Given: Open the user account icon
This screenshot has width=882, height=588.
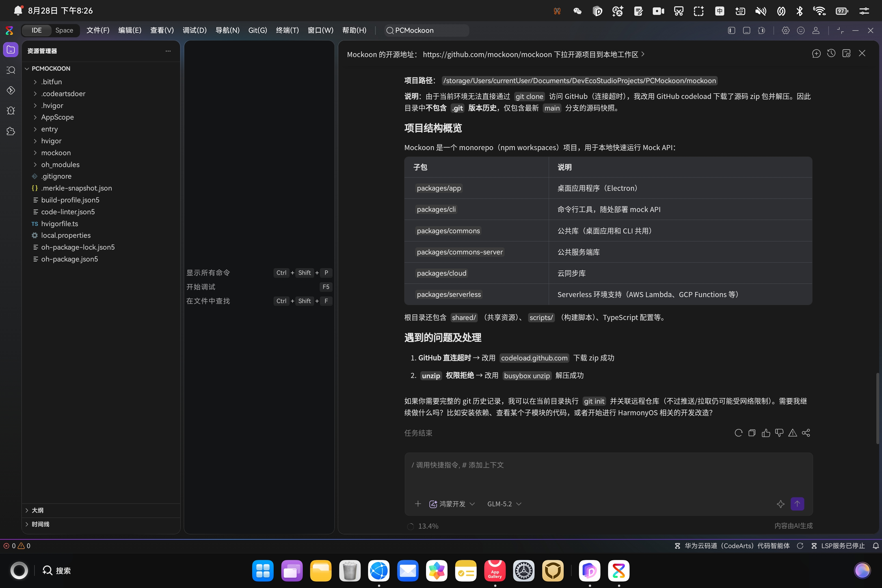Looking at the screenshot, I should 816,30.
